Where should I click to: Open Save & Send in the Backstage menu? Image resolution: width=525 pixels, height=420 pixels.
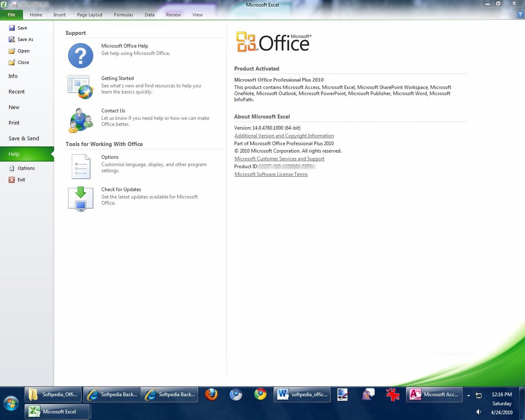[x=27, y=139]
